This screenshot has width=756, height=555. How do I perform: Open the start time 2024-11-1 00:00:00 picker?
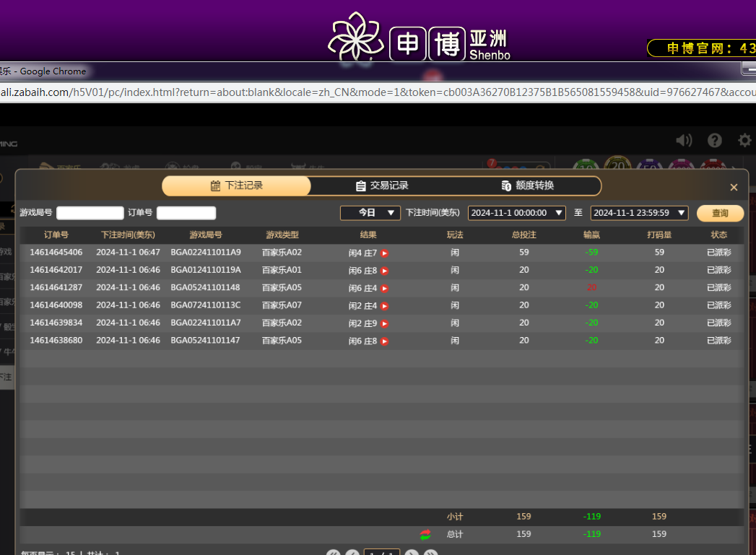[518, 213]
